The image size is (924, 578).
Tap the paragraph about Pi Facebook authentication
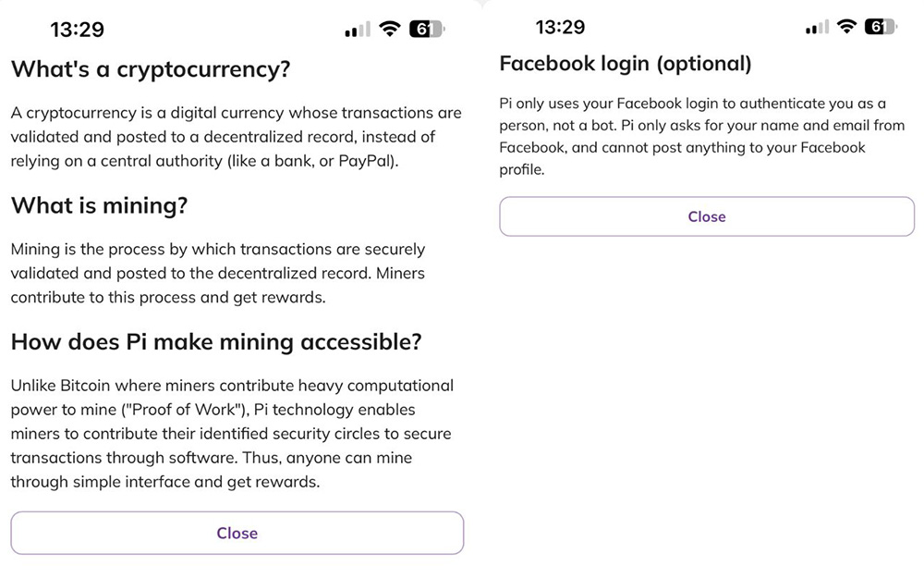(x=702, y=136)
